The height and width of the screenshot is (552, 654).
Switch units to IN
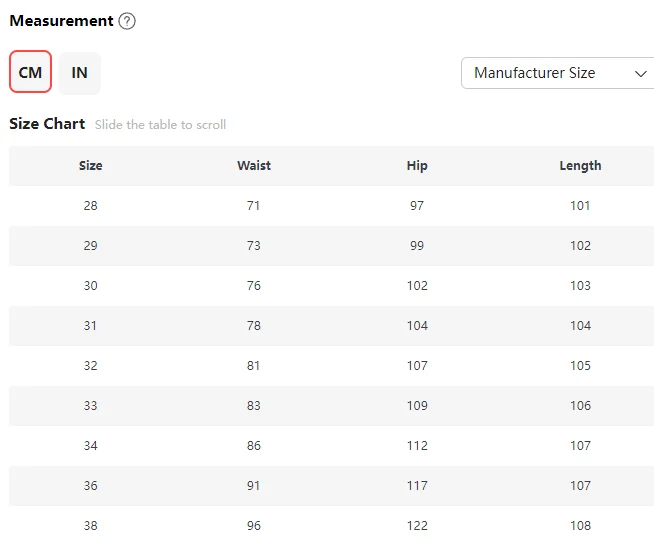click(79, 73)
